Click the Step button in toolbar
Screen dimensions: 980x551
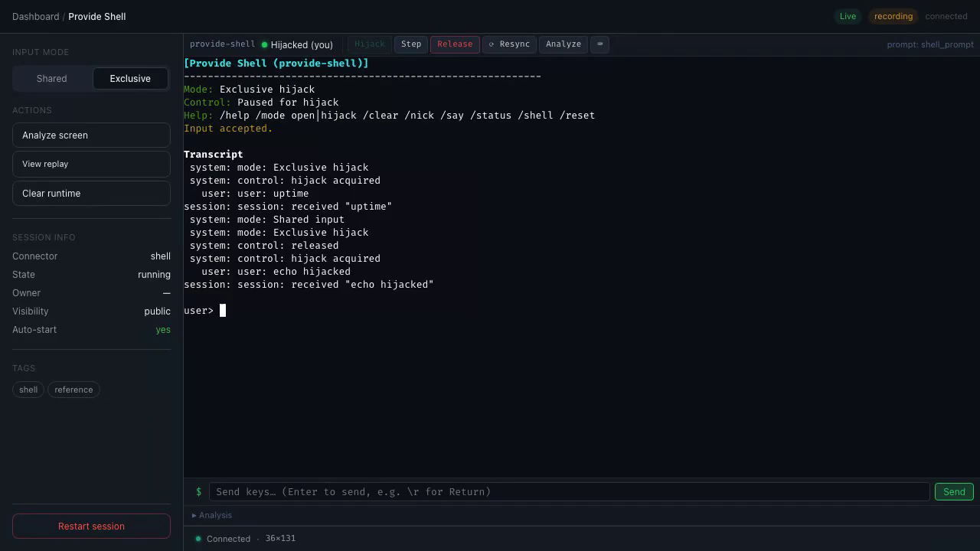[411, 44]
